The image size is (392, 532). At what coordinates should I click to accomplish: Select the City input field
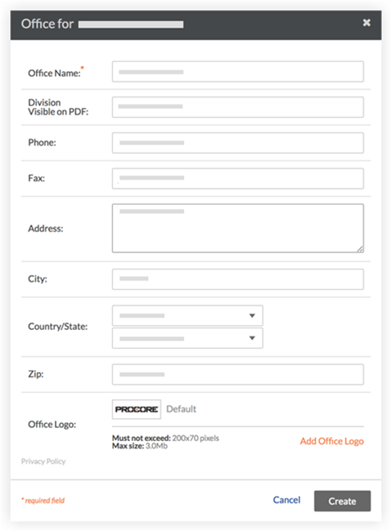[x=238, y=279]
